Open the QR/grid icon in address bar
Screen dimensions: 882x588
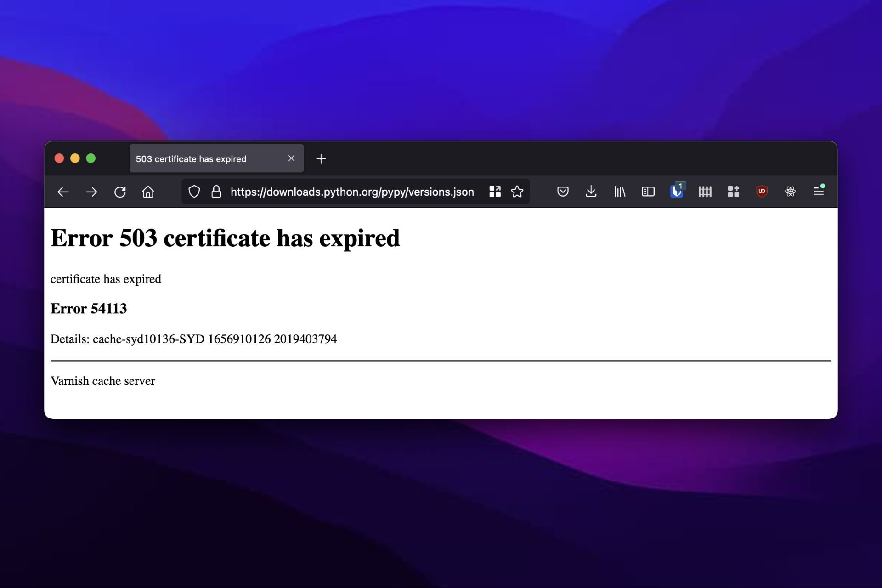[495, 192]
